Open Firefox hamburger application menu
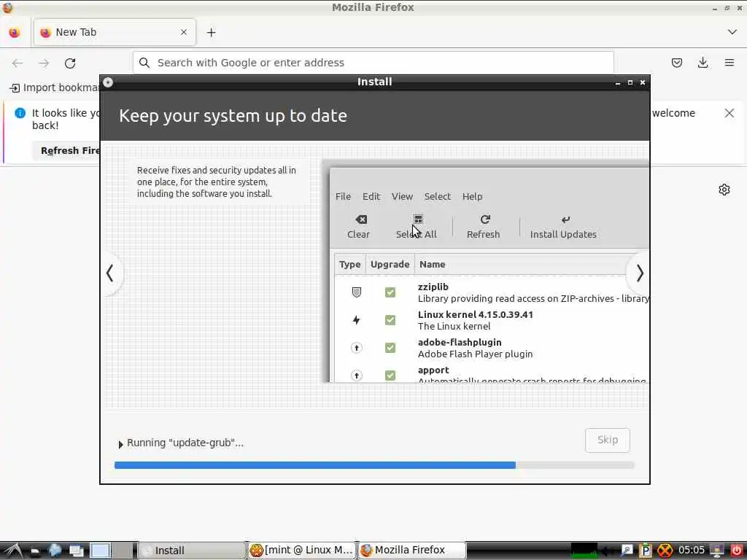The height and width of the screenshot is (560, 747). (729, 63)
